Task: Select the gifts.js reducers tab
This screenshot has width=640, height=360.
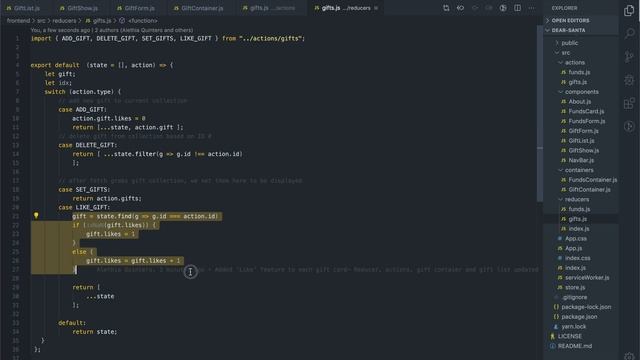Action: 346,8
